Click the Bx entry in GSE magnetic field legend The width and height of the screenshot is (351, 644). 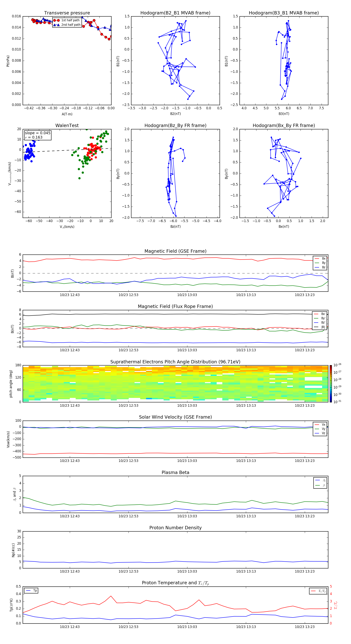(320, 259)
